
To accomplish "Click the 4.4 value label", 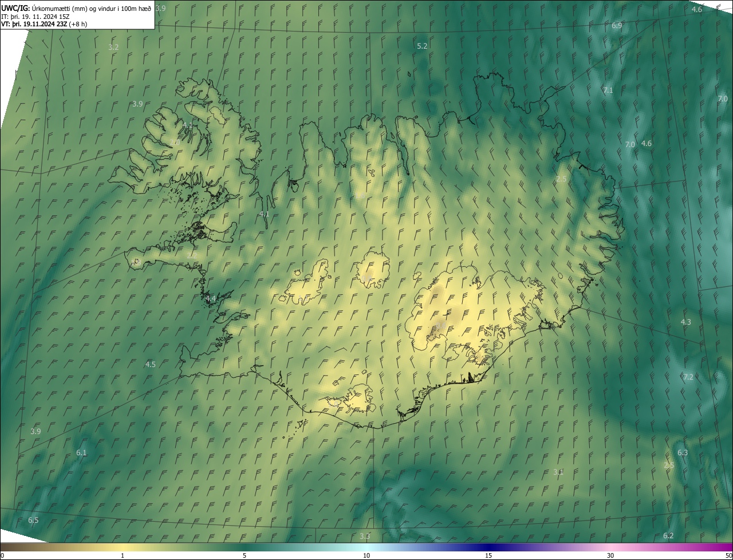I will (211, 299).
